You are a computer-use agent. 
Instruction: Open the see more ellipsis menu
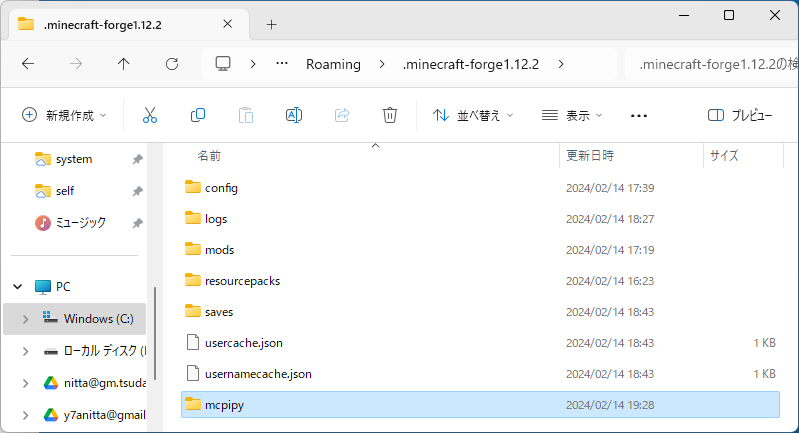[x=639, y=115]
